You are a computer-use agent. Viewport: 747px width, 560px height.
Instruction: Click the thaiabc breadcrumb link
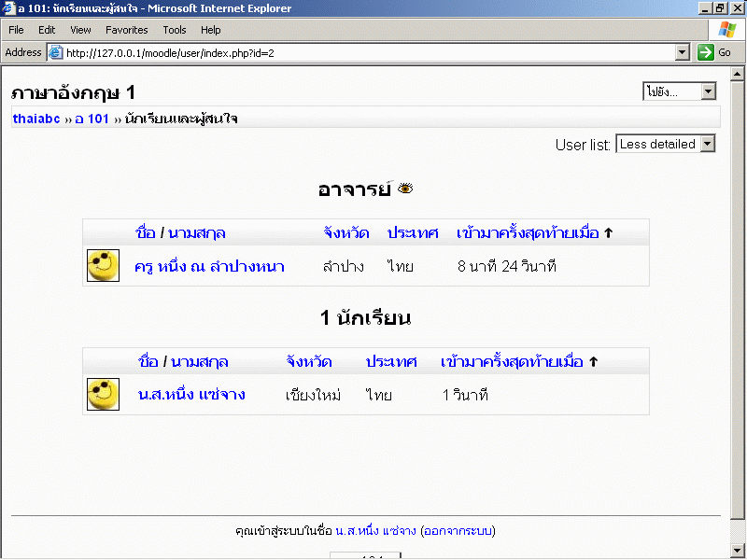click(x=36, y=119)
